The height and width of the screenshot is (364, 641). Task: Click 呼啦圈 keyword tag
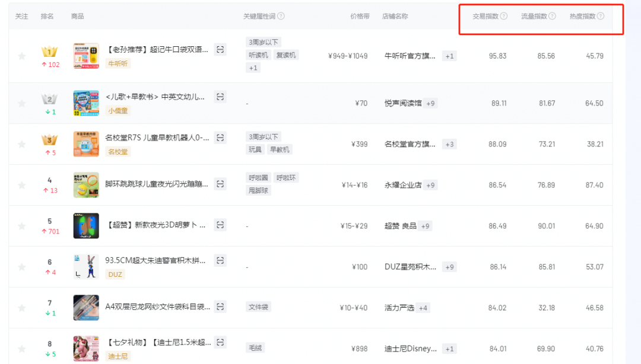point(258,178)
